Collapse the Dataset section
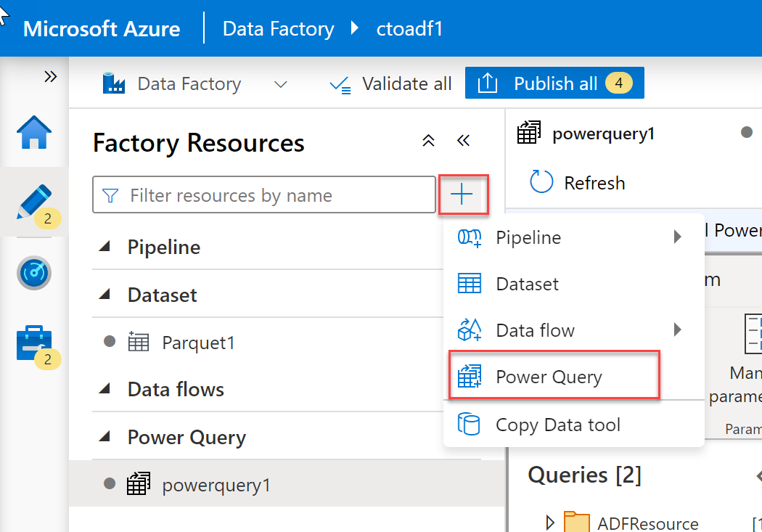The width and height of the screenshot is (762, 532). (x=105, y=295)
